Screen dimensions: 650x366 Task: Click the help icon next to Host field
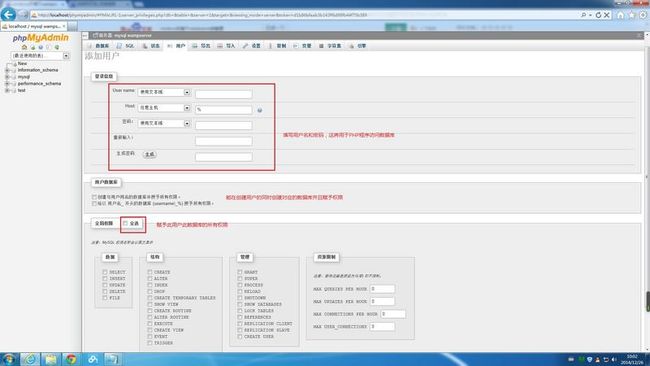pos(260,110)
